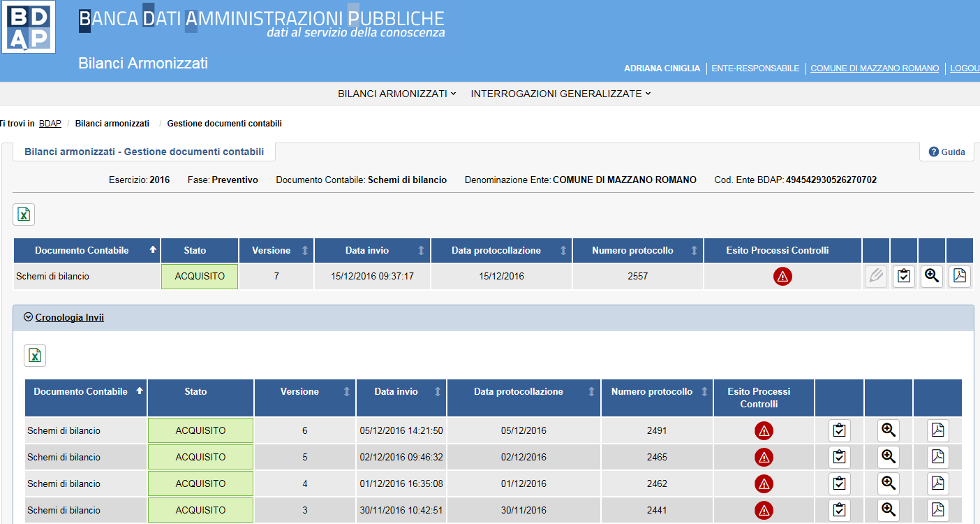Open checklist icon for protocol 2441
The width and height of the screenshot is (980, 524).
pyautogui.click(x=840, y=511)
